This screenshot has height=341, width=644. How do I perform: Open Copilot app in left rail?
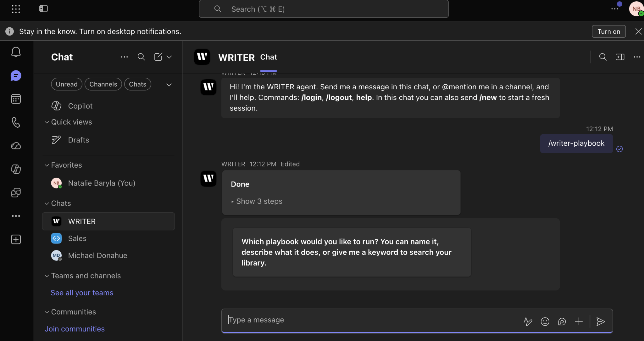pos(16,169)
